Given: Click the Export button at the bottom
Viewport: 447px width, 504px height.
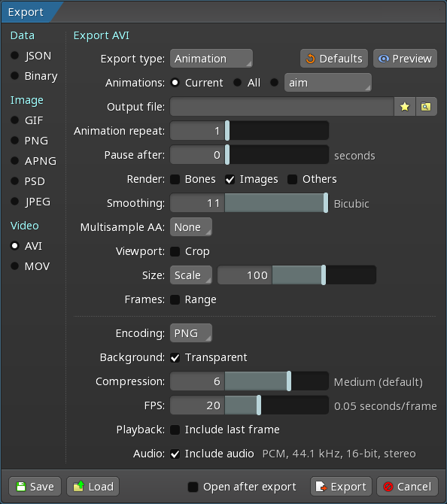Looking at the screenshot, I should (x=341, y=486).
